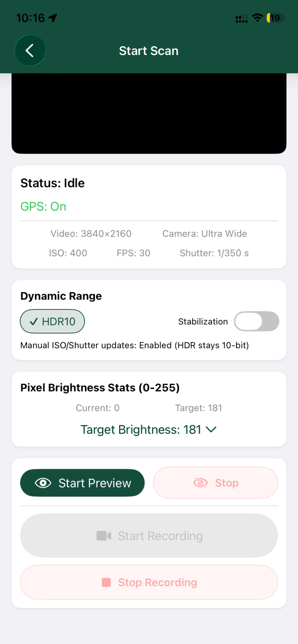Click the red square stop icon

(x=106, y=582)
